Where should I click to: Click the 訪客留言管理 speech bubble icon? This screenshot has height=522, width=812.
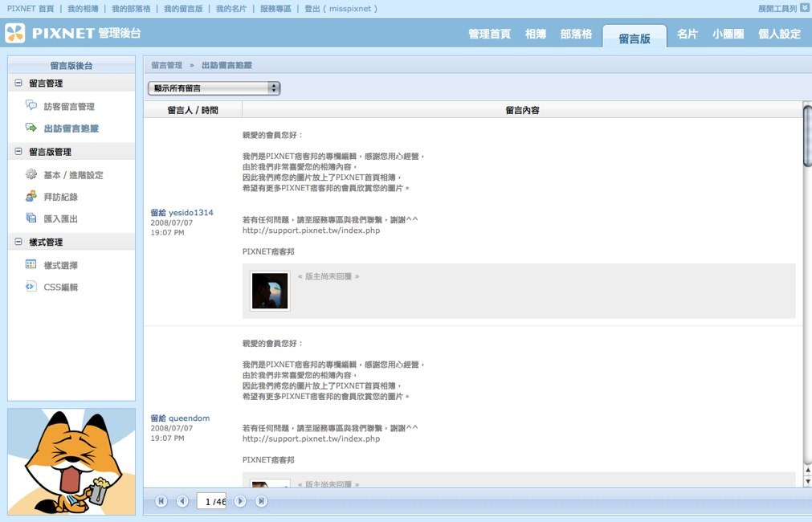[31, 106]
